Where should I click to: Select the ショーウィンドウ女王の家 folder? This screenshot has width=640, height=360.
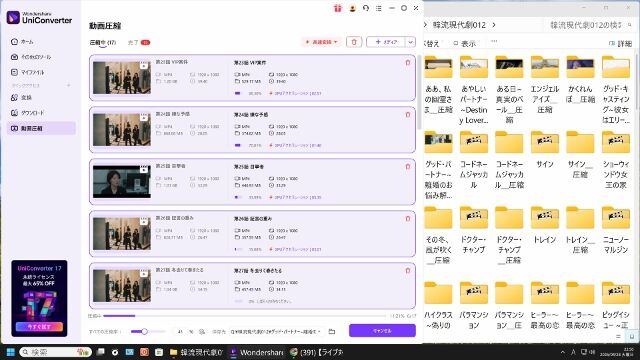point(616,160)
